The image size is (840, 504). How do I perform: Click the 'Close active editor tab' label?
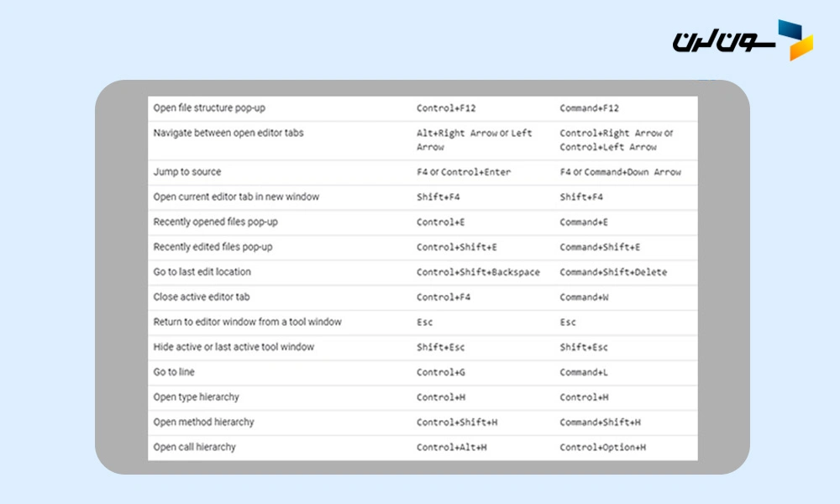[x=202, y=297]
